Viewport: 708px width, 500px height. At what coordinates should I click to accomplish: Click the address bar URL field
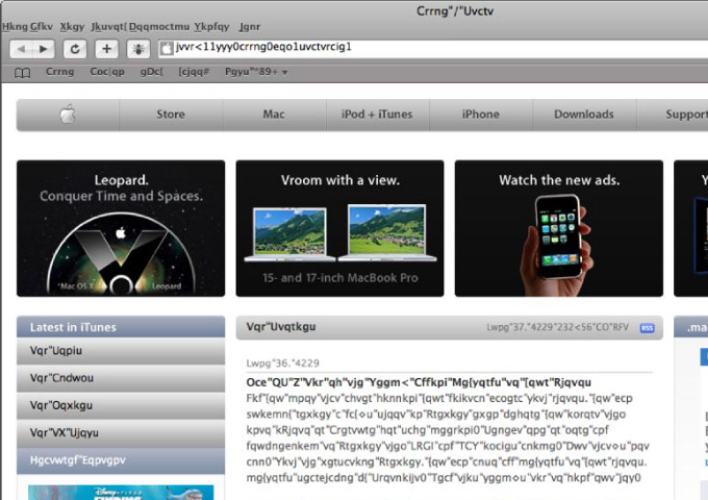[433, 47]
